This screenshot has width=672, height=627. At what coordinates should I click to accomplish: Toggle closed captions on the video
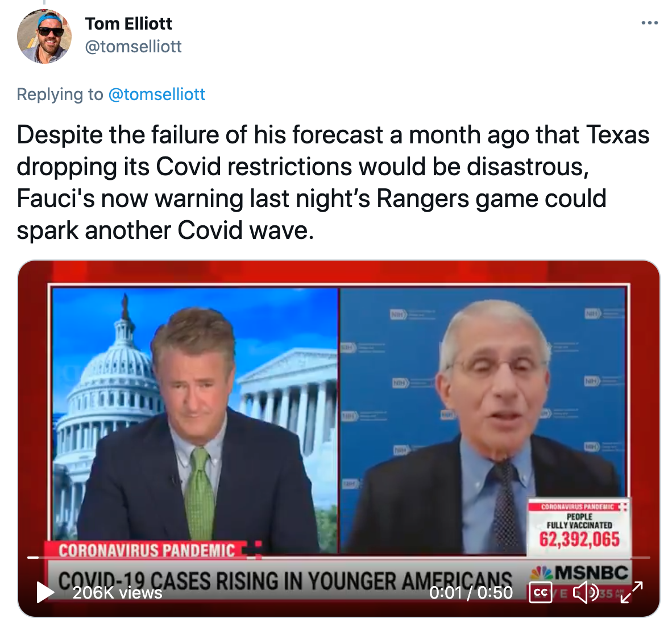[541, 592]
